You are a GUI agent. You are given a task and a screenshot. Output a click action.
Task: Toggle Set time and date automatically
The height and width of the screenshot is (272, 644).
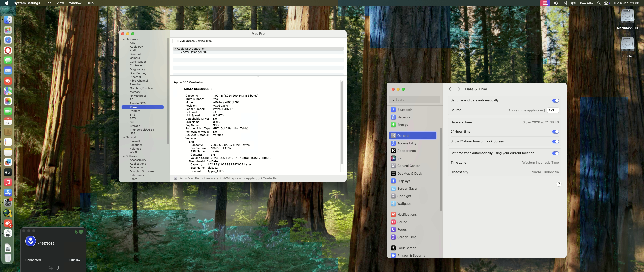[555, 100]
